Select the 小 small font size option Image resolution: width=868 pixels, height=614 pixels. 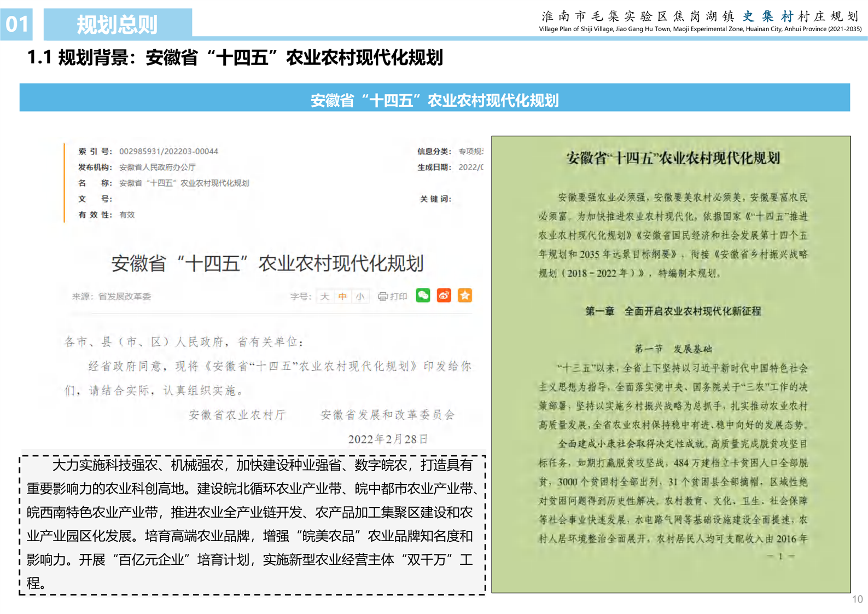pyautogui.click(x=360, y=297)
